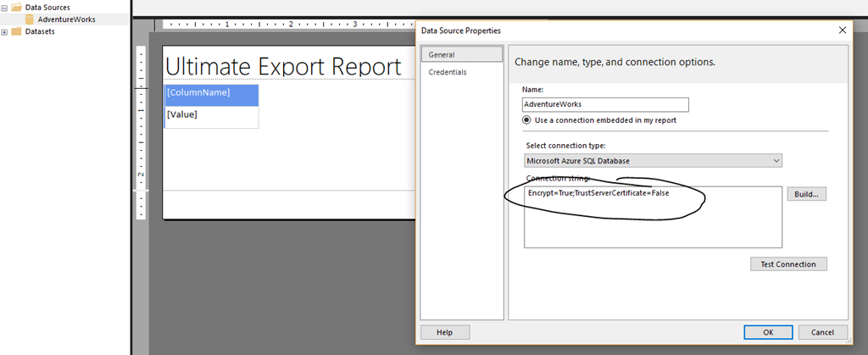Cancel the Data Source Properties dialog
This screenshot has height=355, width=868.
click(822, 332)
